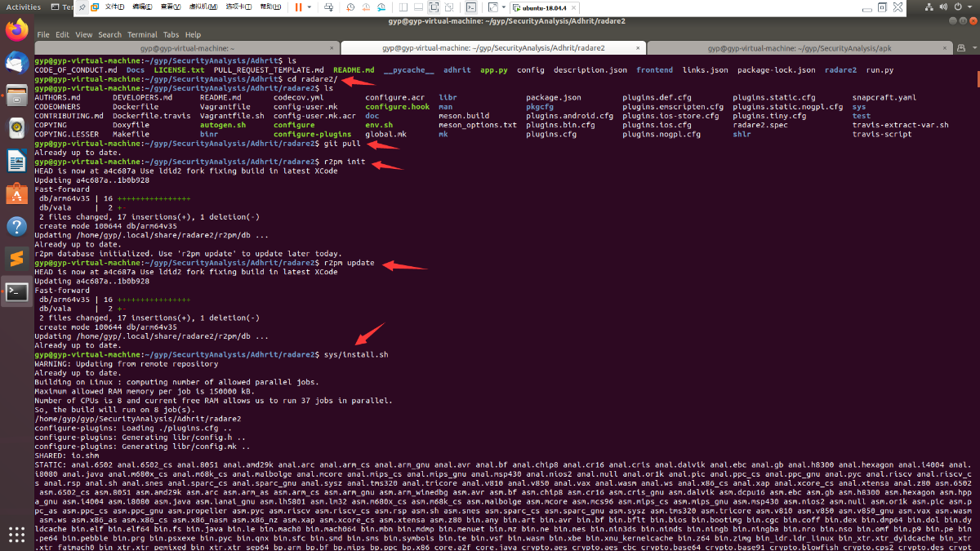Screen dimensions: 980x551
Task: Launch Firefox from the dock
Action: (x=16, y=32)
